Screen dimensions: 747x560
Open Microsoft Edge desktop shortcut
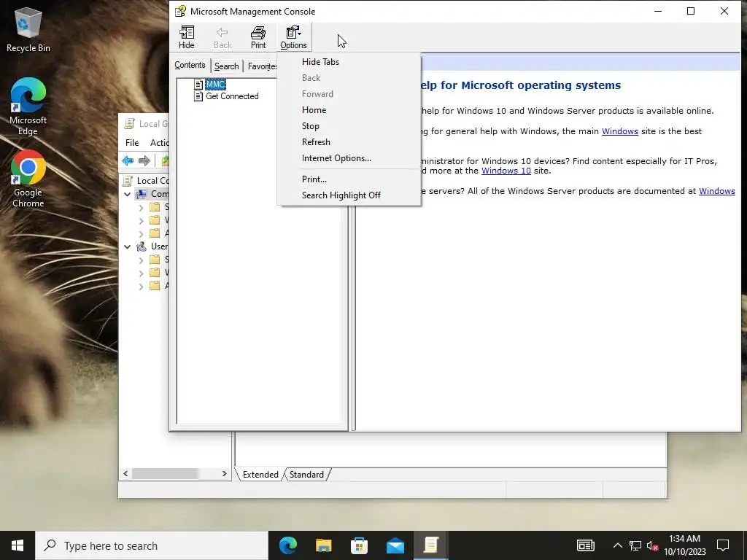pyautogui.click(x=28, y=106)
